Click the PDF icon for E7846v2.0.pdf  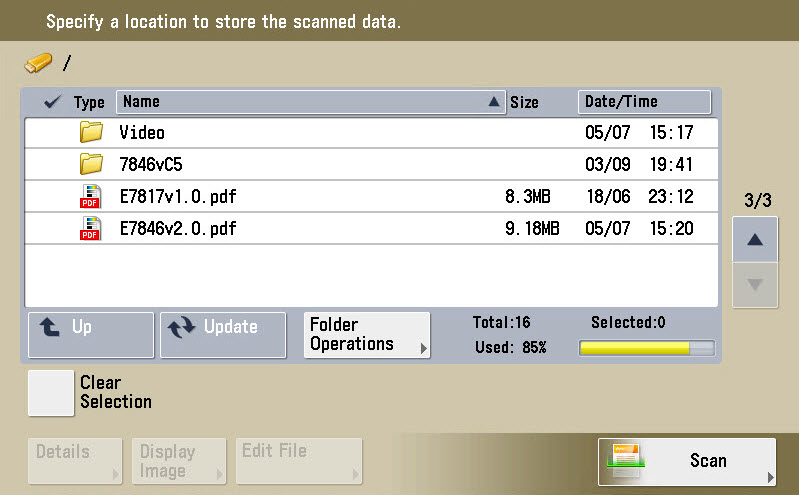tap(91, 229)
